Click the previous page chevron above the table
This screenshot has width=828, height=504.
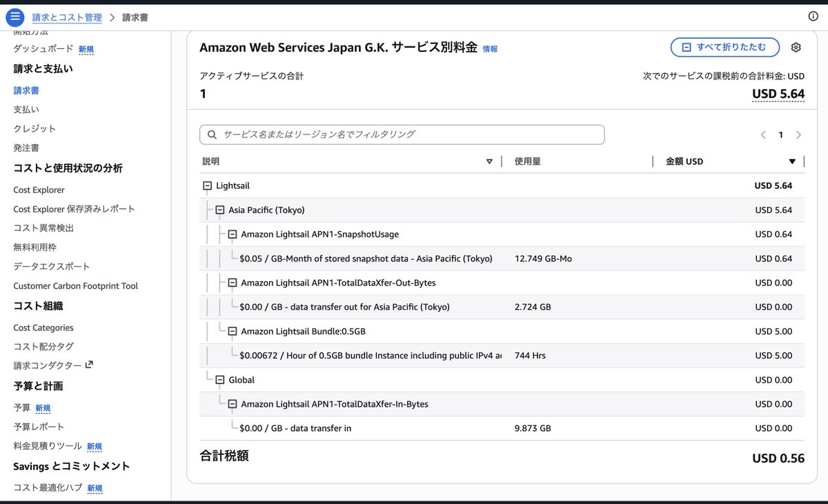pyautogui.click(x=762, y=134)
